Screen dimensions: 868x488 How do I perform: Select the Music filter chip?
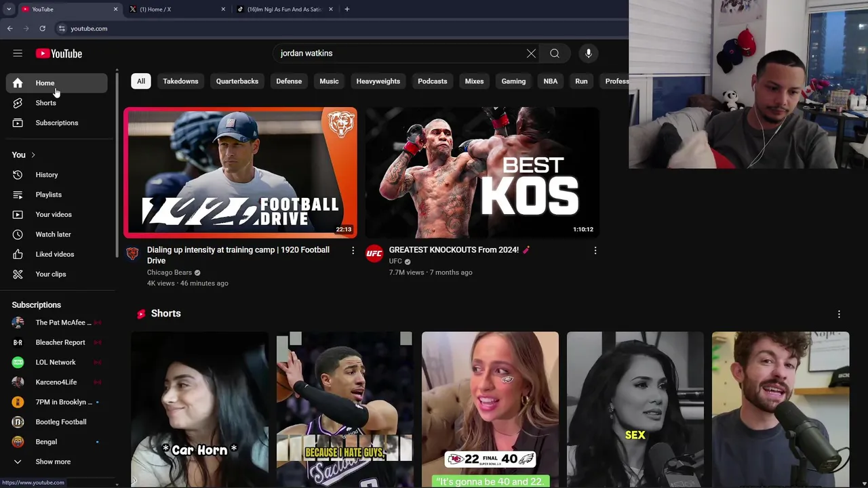click(329, 81)
